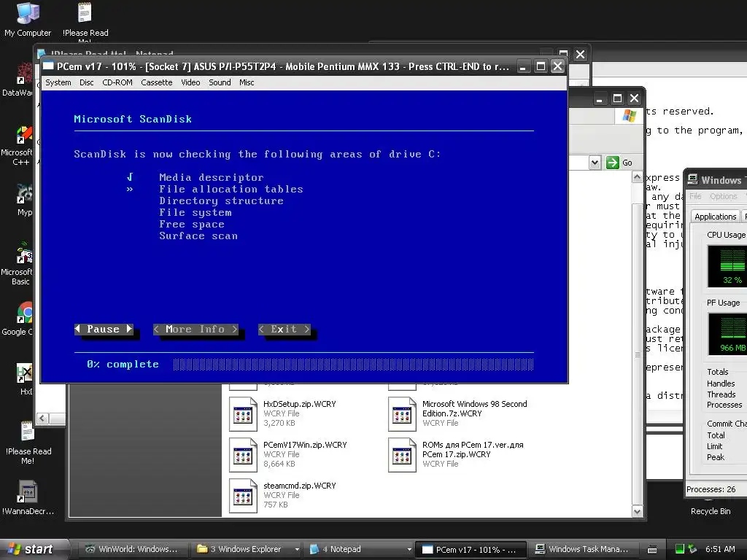Click the Processes: 26 status text
Screen dimensions: 747x560
pos(711,489)
